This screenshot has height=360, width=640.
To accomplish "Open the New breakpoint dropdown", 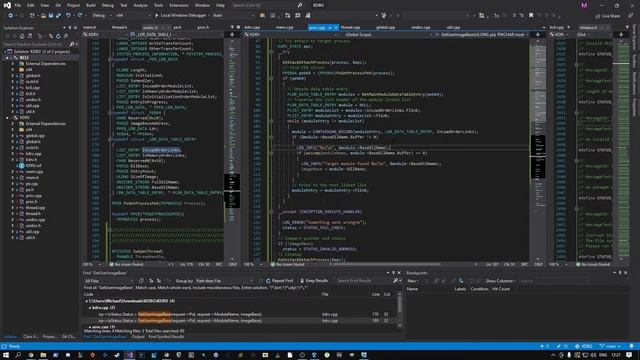I will (413, 281).
